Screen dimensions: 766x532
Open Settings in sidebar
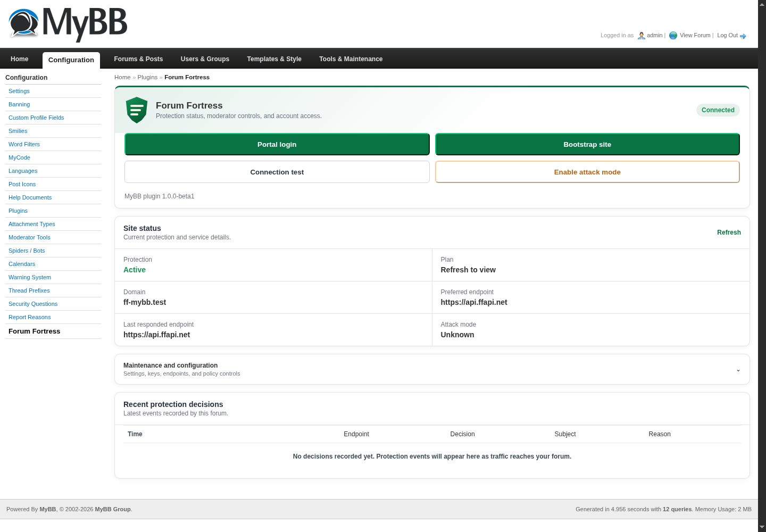[19, 91]
